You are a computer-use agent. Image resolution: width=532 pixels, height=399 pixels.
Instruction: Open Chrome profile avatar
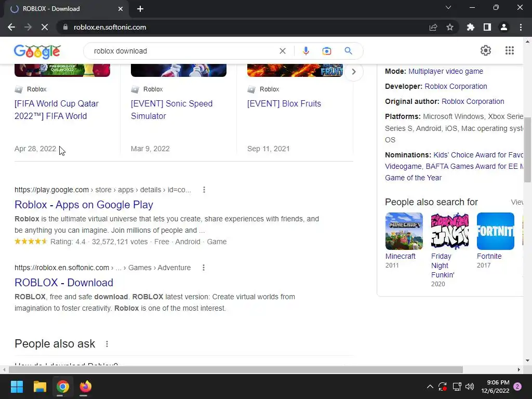coord(504,27)
